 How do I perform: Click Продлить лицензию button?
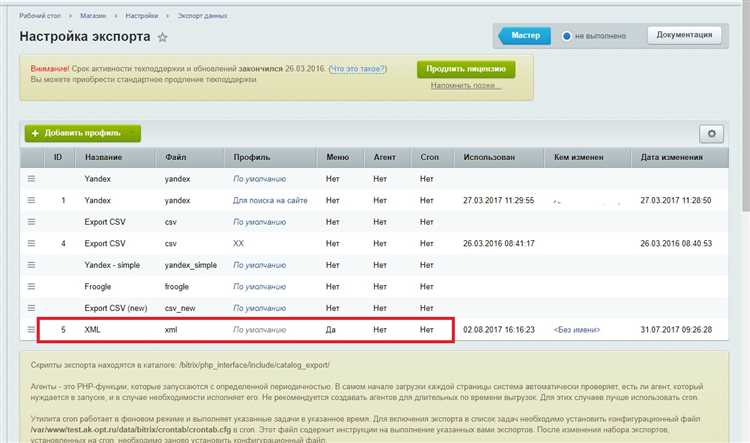pos(466,69)
